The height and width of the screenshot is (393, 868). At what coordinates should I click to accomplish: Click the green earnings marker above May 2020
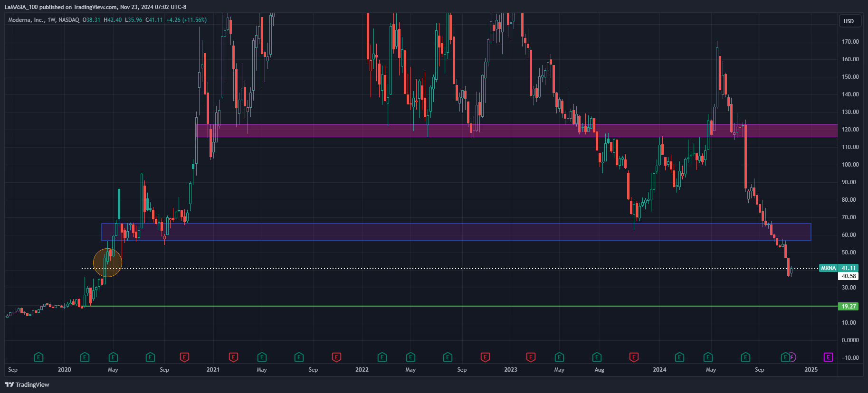coord(113,357)
